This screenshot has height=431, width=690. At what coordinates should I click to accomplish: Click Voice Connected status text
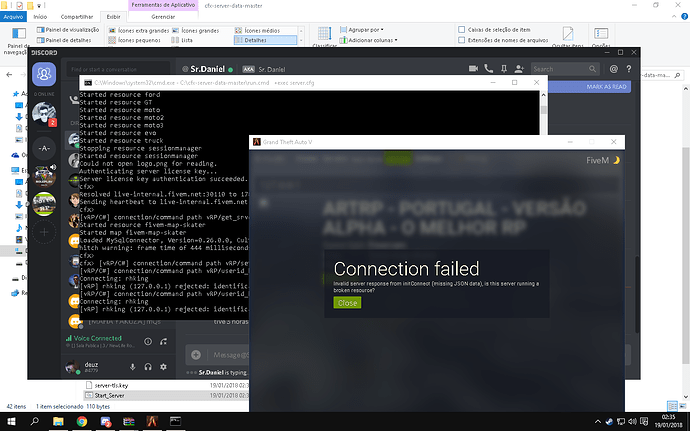click(x=97, y=338)
